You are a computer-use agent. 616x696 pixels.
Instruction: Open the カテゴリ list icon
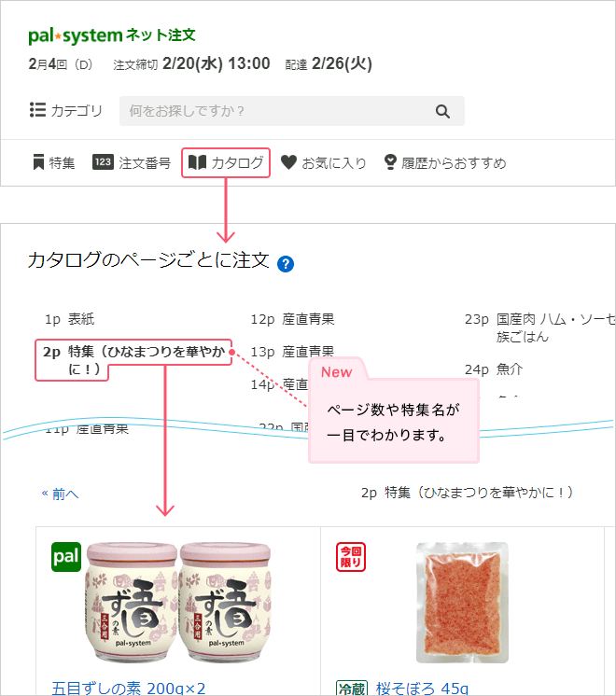pos(37,110)
